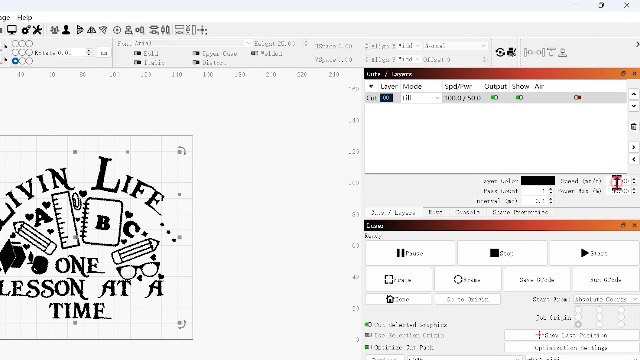Click the Make Same Height icon
The width and height of the screenshot is (640, 360).
(x=191, y=30)
